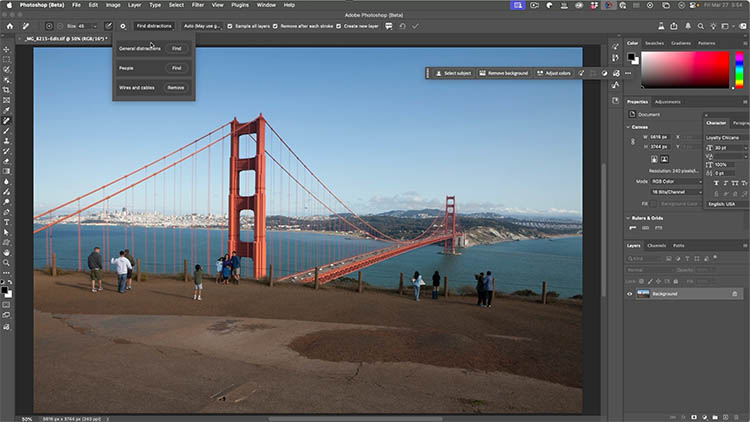Select the Remove tool in toolbar
This screenshot has height=422, width=750.
[x=6, y=121]
